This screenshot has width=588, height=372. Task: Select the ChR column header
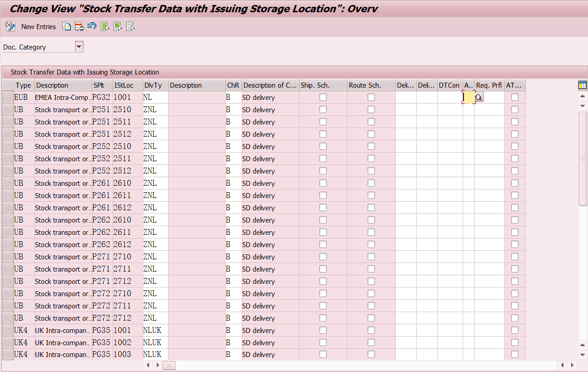[x=234, y=85]
